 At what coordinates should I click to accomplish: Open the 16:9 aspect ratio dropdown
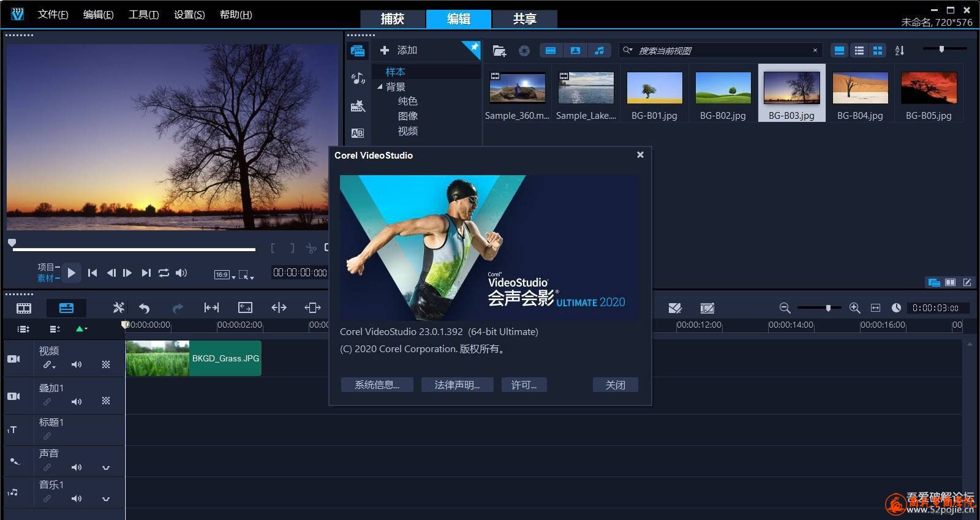coord(224,275)
